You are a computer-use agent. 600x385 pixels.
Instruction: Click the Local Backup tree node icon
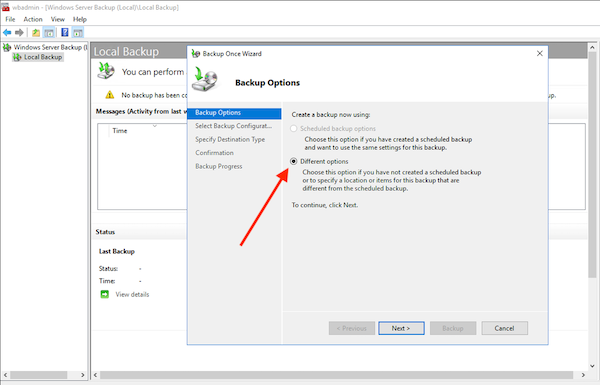(17, 57)
